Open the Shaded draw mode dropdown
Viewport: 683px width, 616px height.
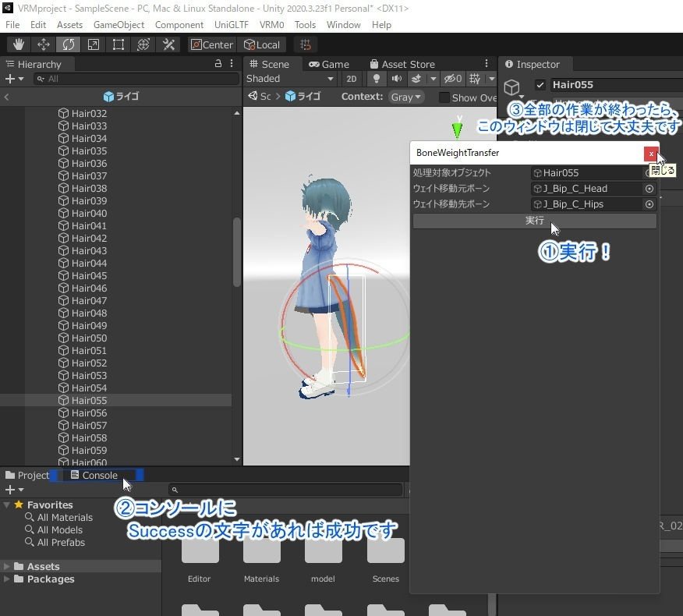pos(290,79)
